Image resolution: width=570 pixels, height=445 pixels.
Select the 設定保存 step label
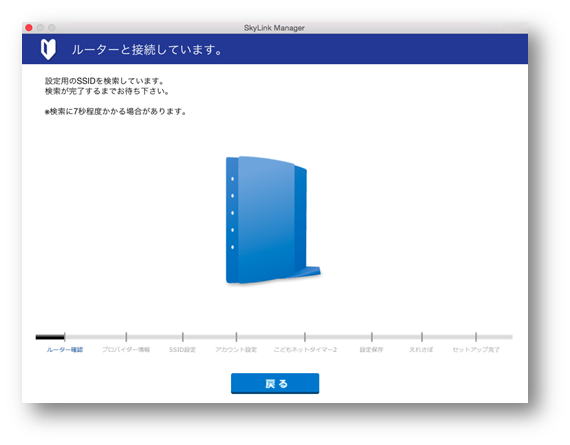click(372, 349)
